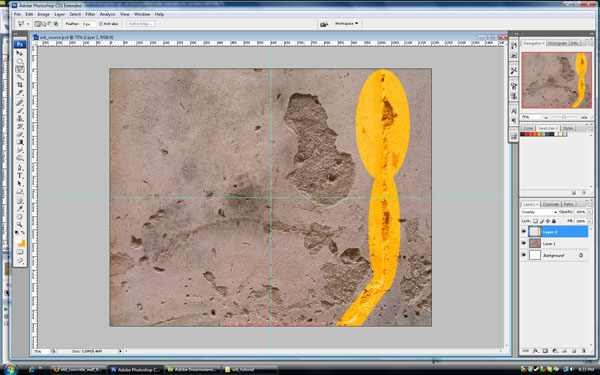600x375 pixels.
Task: Open the Overlay blend mode dropdown
Action: click(539, 212)
